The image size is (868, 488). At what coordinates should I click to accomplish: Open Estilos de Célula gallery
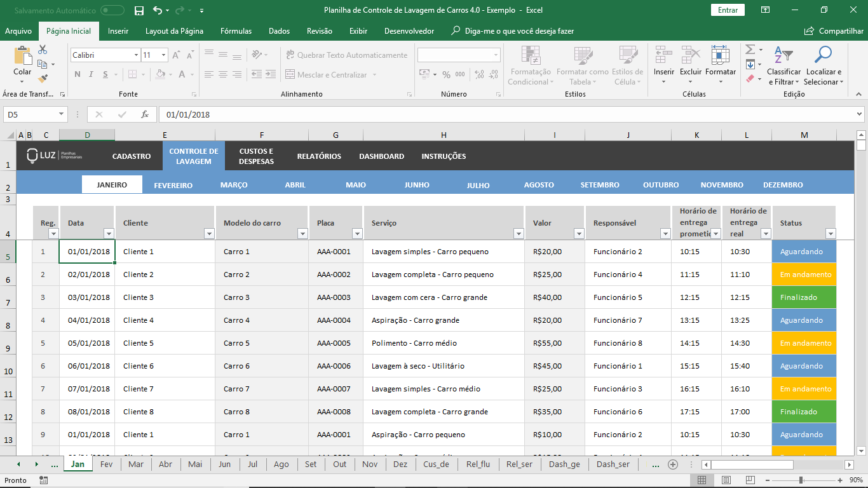(x=628, y=65)
